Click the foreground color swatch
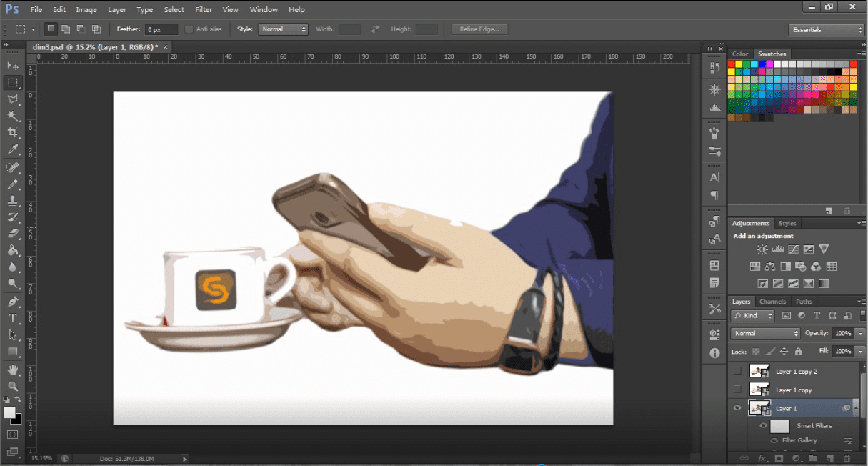Screen dimensions: 868x466 tap(9, 412)
